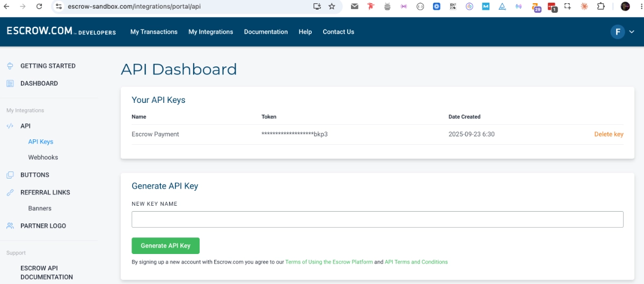This screenshot has width=644, height=284.
Task: Select REFERRAL LINKS in sidebar
Action: 45,192
